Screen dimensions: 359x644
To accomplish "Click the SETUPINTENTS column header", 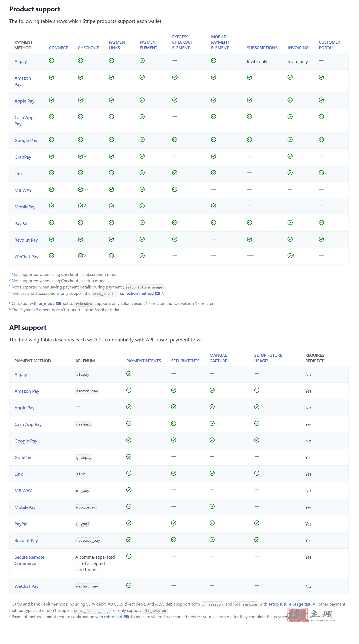I will (x=185, y=361).
